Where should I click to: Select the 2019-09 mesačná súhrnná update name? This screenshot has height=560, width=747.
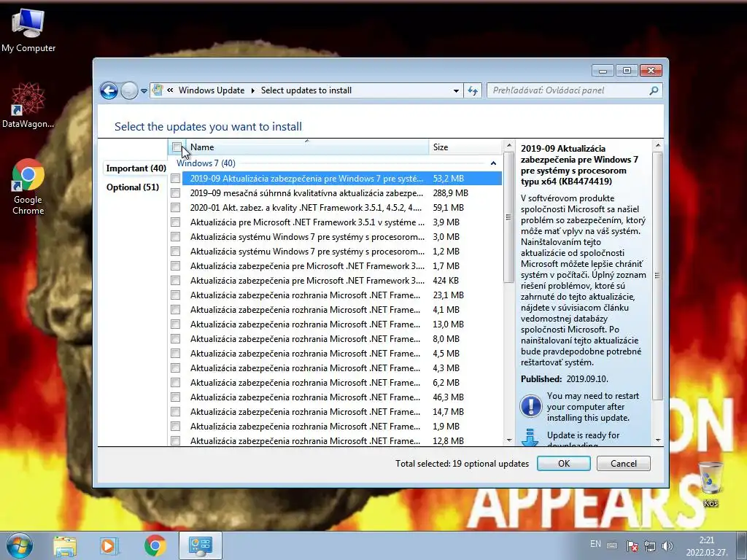pyautogui.click(x=306, y=192)
